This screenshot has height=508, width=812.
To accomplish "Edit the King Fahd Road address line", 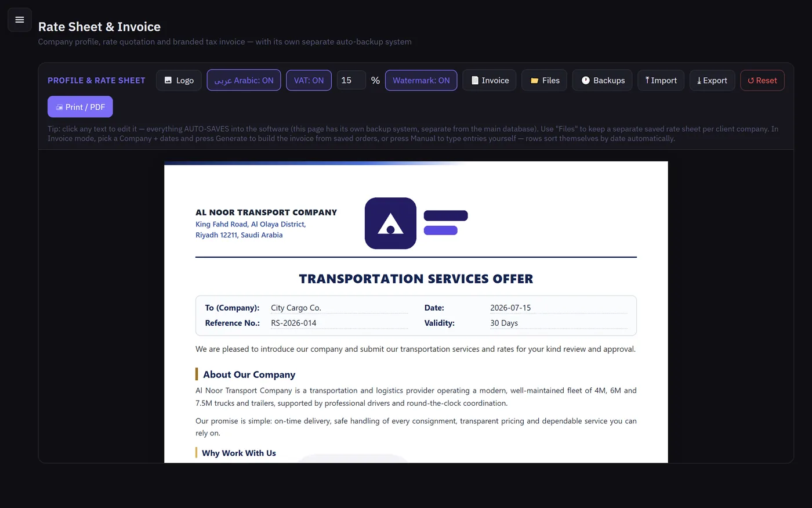I will [251, 224].
